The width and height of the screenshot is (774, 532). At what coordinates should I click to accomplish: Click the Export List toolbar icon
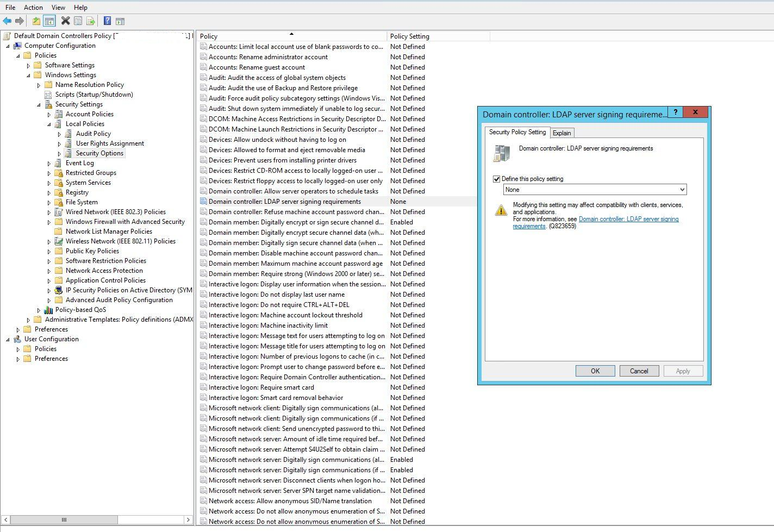[x=91, y=21]
